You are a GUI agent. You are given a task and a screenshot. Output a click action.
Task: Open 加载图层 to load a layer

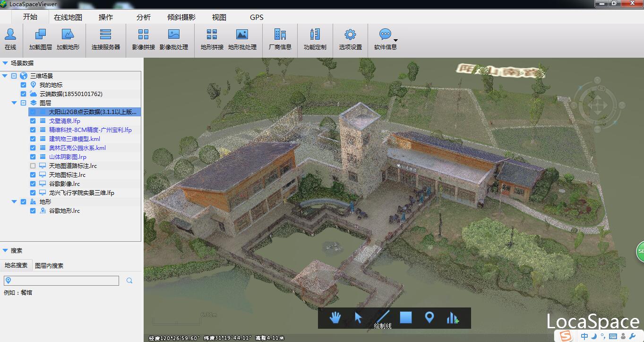coord(41,35)
